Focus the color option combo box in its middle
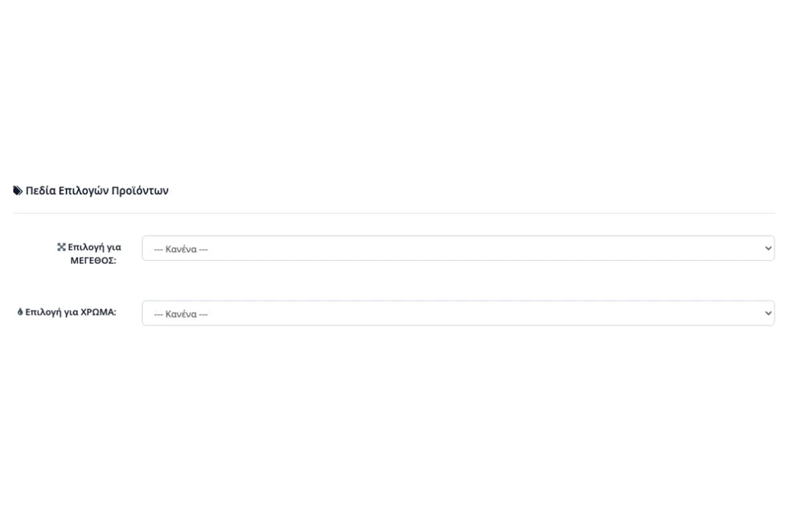The height and width of the screenshot is (532, 798). pos(458,313)
